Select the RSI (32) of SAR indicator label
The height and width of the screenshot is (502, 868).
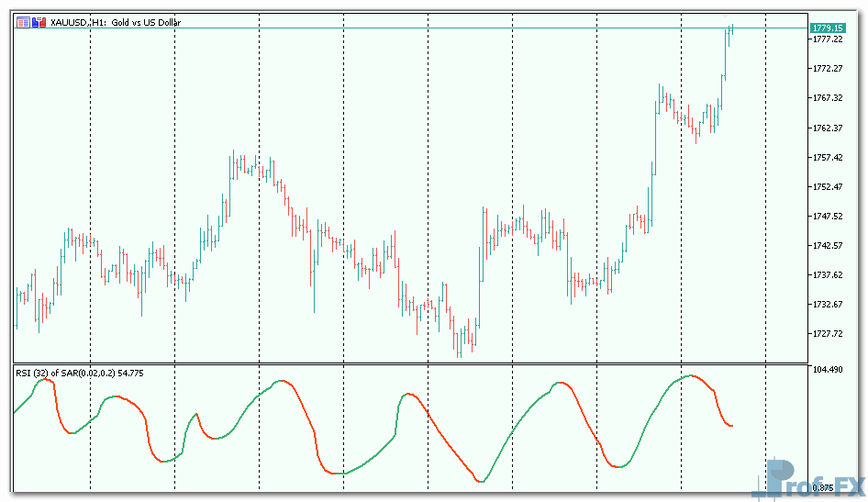tap(79, 373)
